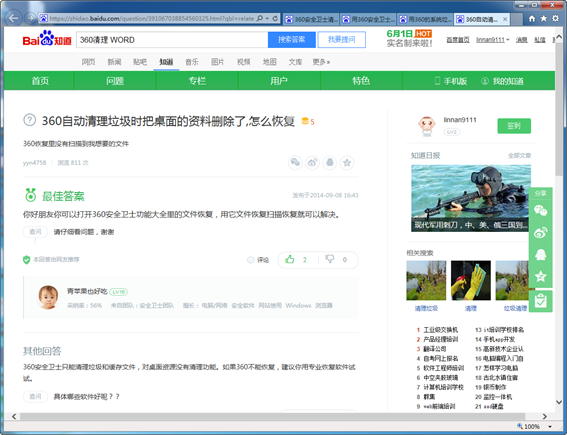Click the green 签到 check-in button
567x435 pixels.
(514, 126)
